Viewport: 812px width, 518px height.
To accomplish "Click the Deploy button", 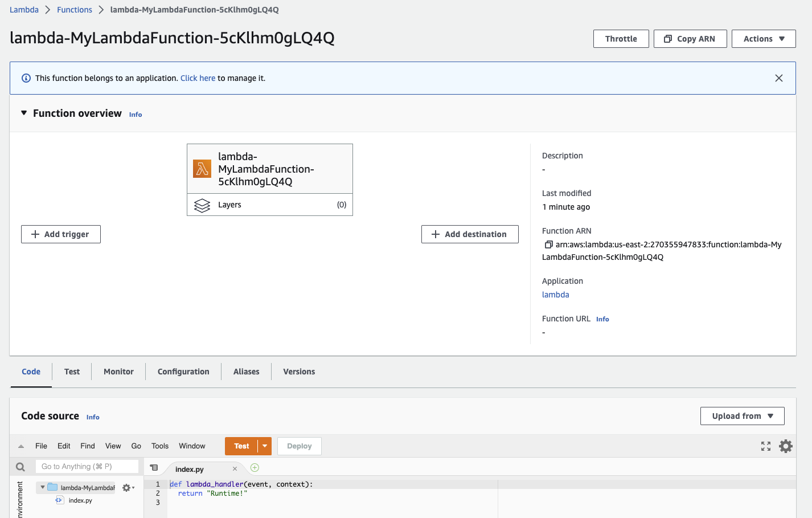I will (x=300, y=446).
